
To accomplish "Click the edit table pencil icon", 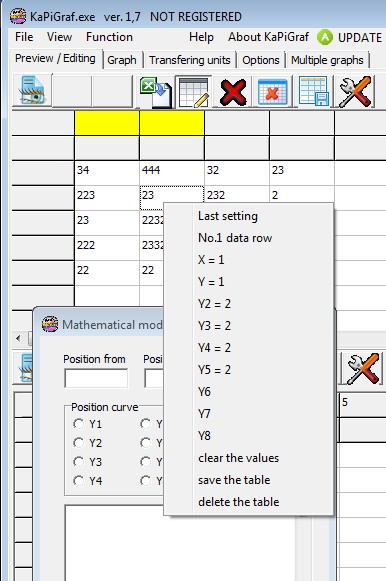I will pos(193,92).
